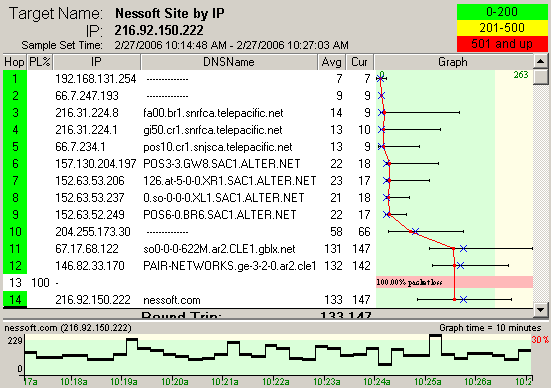Click hop 14 green number cell
The height and width of the screenshot is (388, 551).
coord(15,299)
